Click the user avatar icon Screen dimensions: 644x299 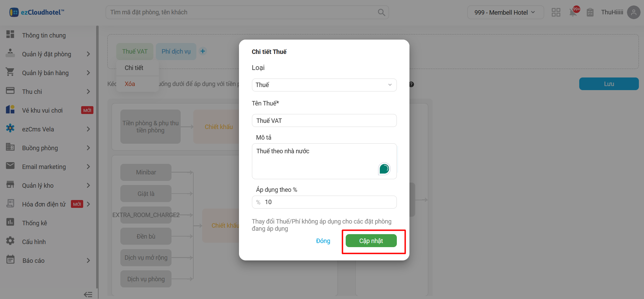click(633, 12)
